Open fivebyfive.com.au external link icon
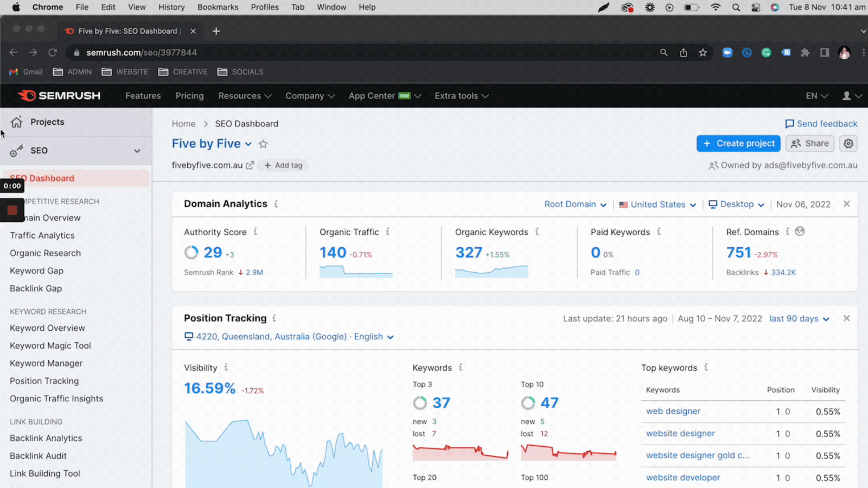 click(250, 165)
